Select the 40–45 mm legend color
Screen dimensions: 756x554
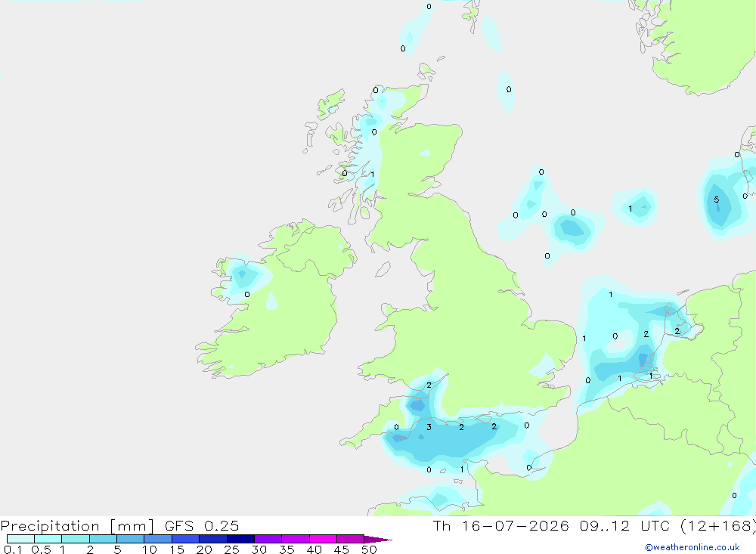[323, 539]
